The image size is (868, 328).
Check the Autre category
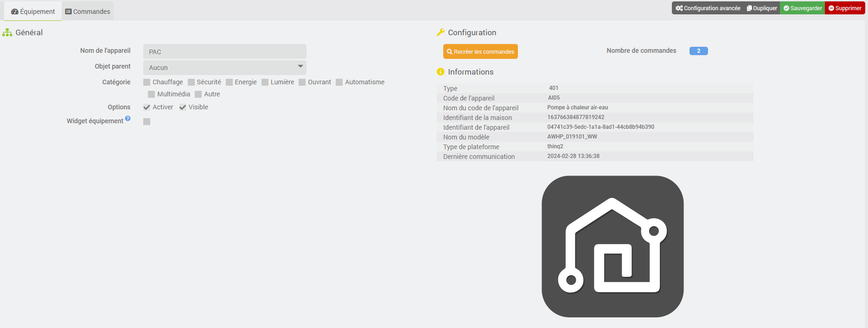coord(198,95)
